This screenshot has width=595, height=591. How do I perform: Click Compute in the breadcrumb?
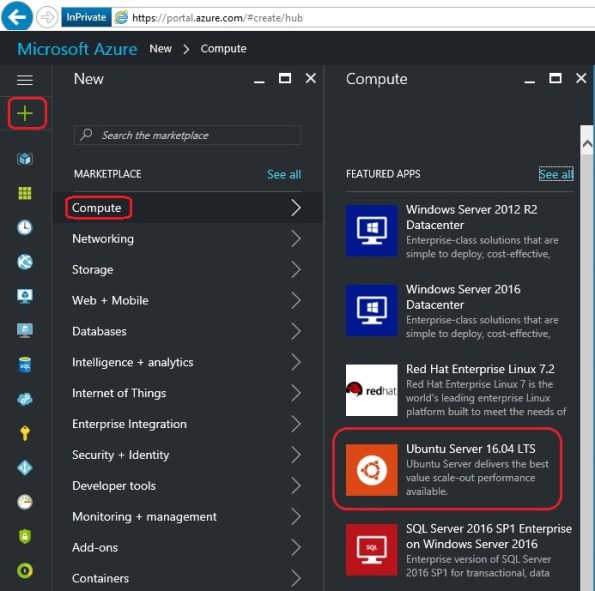point(224,49)
